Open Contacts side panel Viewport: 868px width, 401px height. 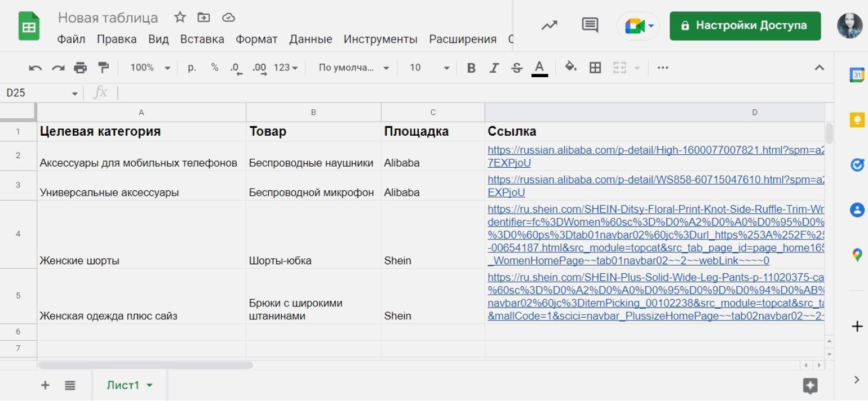tap(857, 210)
